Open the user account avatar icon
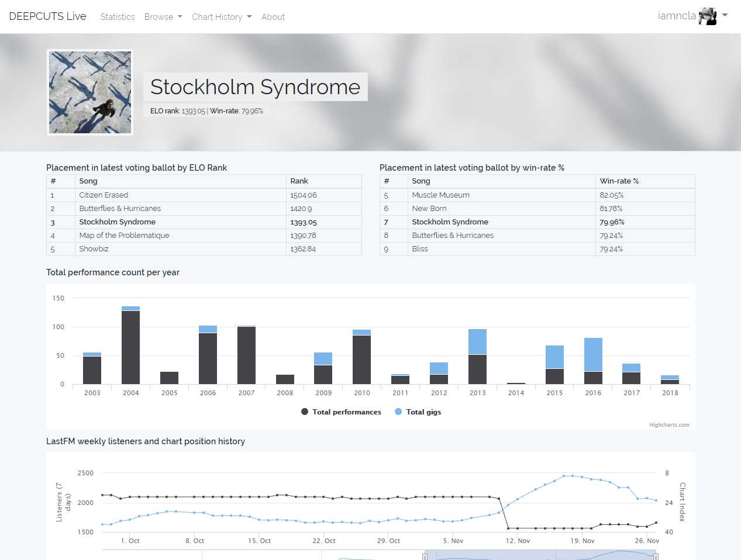The width and height of the screenshot is (741, 560). tap(708, 16)
